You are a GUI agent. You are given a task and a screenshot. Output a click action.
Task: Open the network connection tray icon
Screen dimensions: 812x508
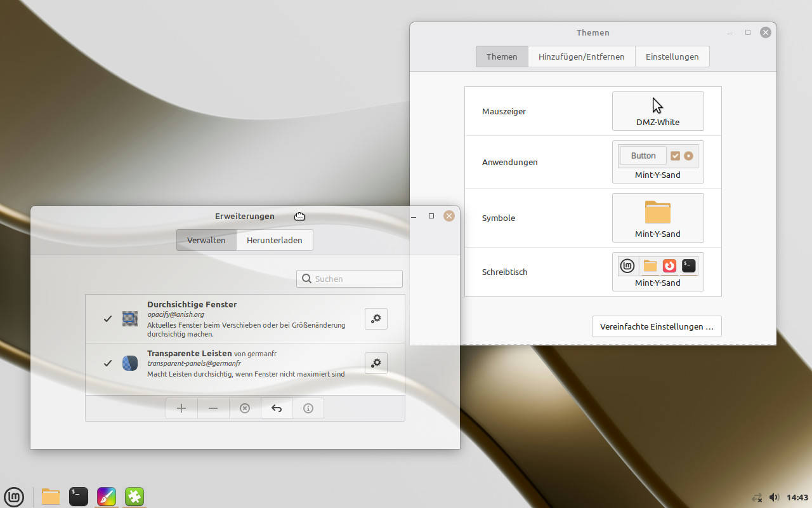click(757, 497)
